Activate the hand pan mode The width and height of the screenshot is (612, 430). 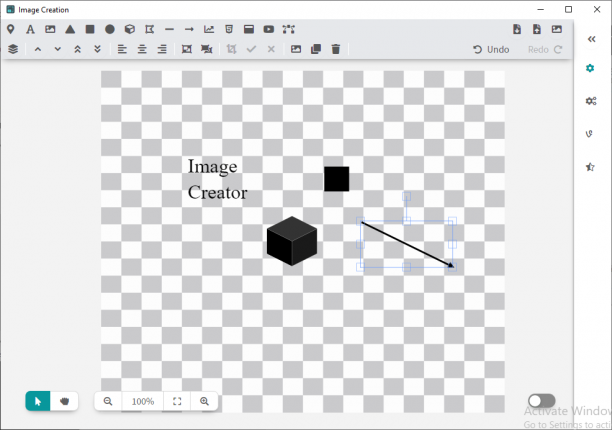point(64,401)
